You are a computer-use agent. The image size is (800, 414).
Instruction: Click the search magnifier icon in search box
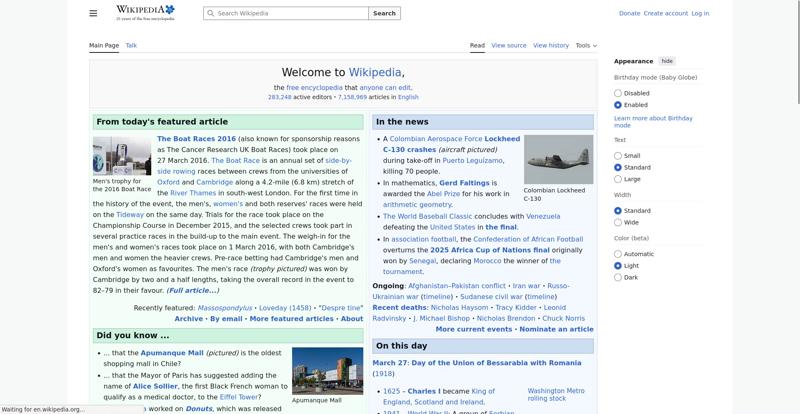[210, 13]
